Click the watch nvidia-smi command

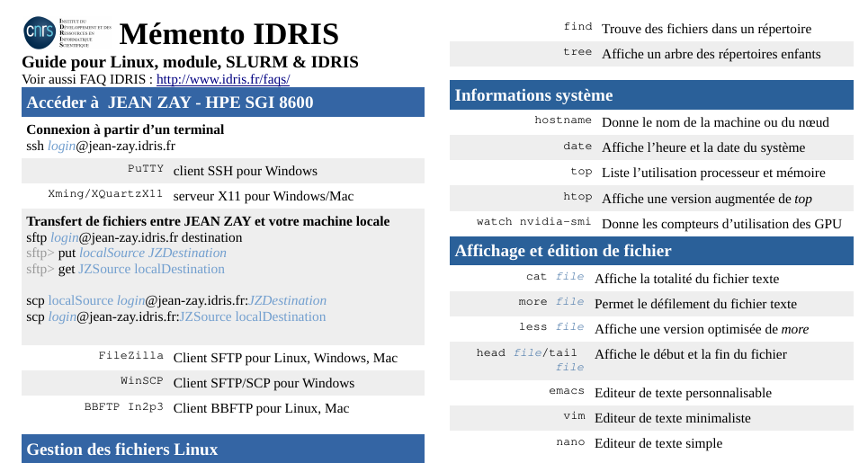tap(533, 222)
